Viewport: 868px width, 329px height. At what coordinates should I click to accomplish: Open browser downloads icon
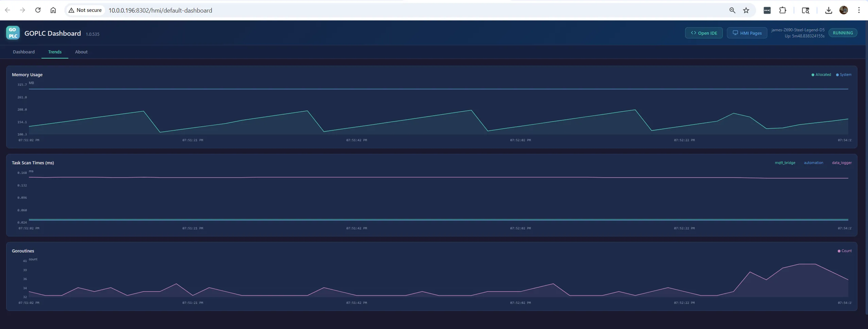(x=829, y=10)
